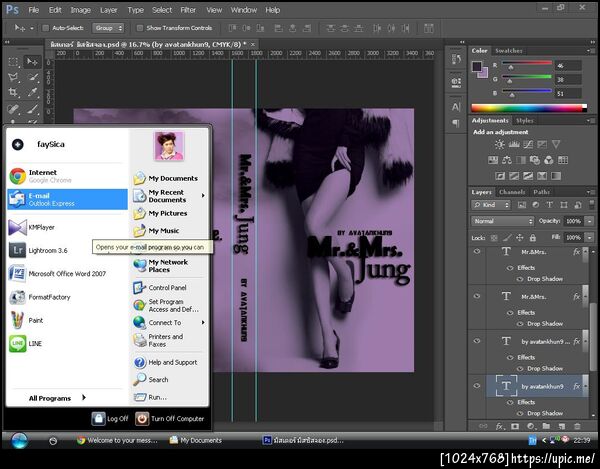This screenshot has height=469, width=600.
Task: Expand All Programs in Start menu
Action: [x=57, y=398]
